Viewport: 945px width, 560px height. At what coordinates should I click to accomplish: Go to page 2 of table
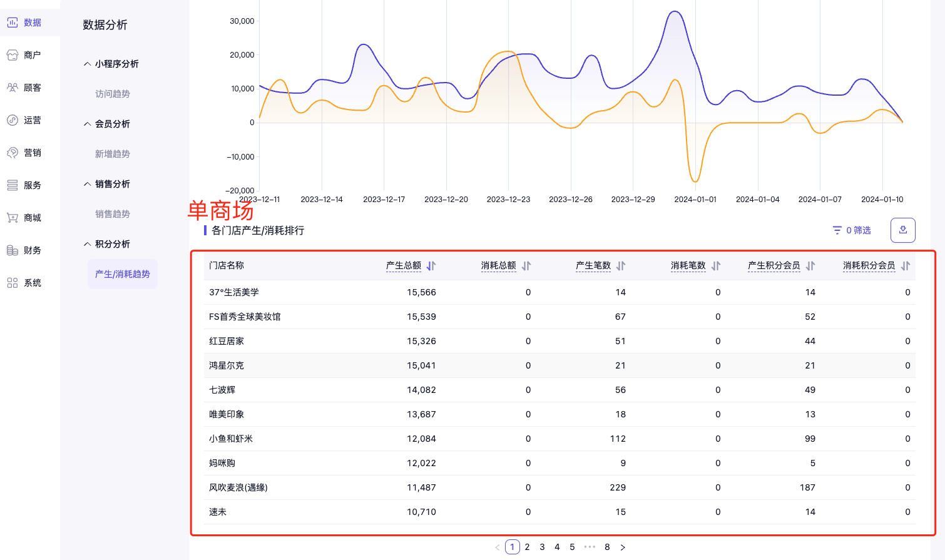click(527, 547)
